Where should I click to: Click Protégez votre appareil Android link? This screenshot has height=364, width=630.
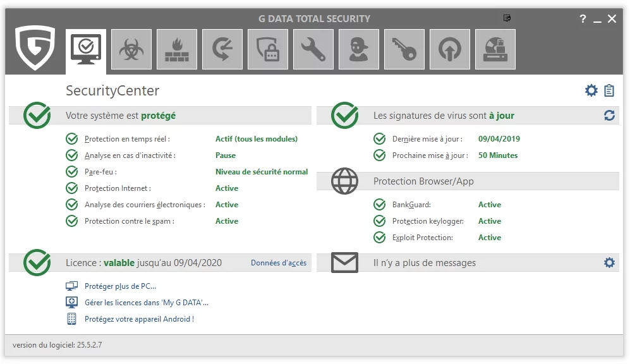[x=140, y=319]
